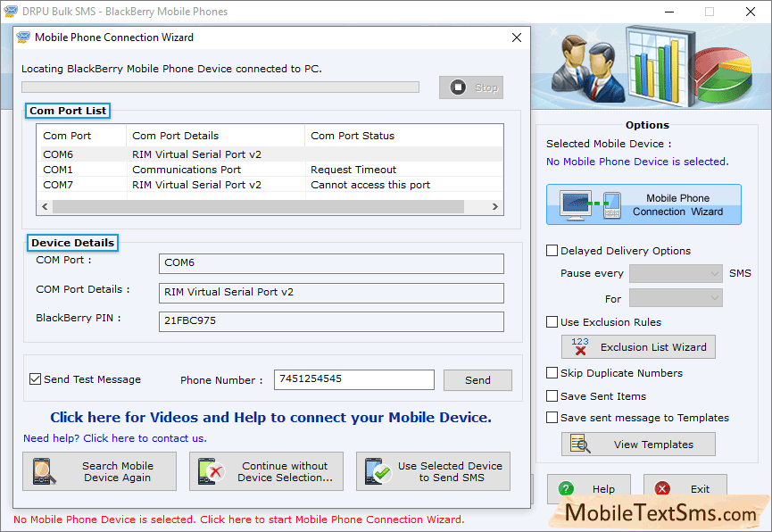
Task: Close the Mobile Phone Connection Wizard dialog
Action: [x=517, y=37]
